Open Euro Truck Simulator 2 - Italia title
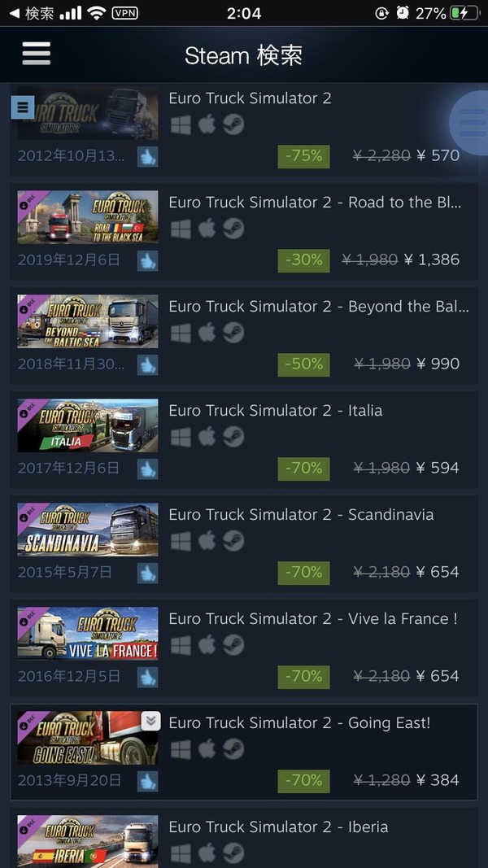This screenshot has width=488, height=868. [x=276, y=411]
